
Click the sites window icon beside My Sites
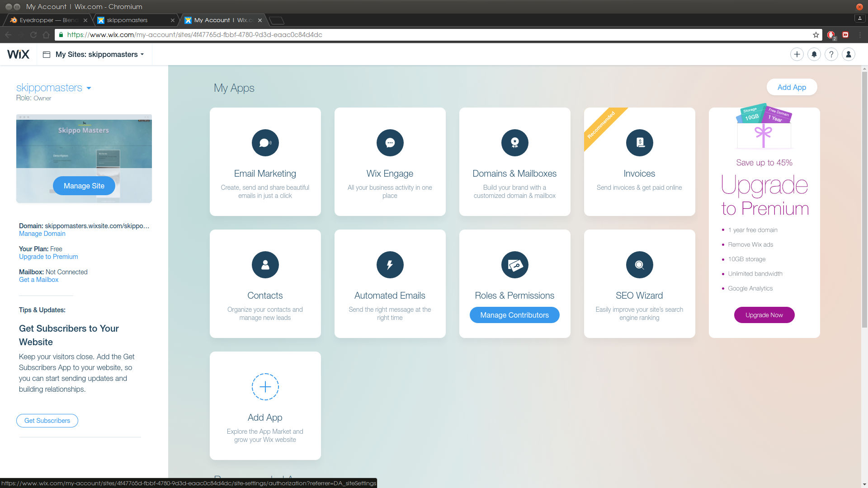pos(47,55)
